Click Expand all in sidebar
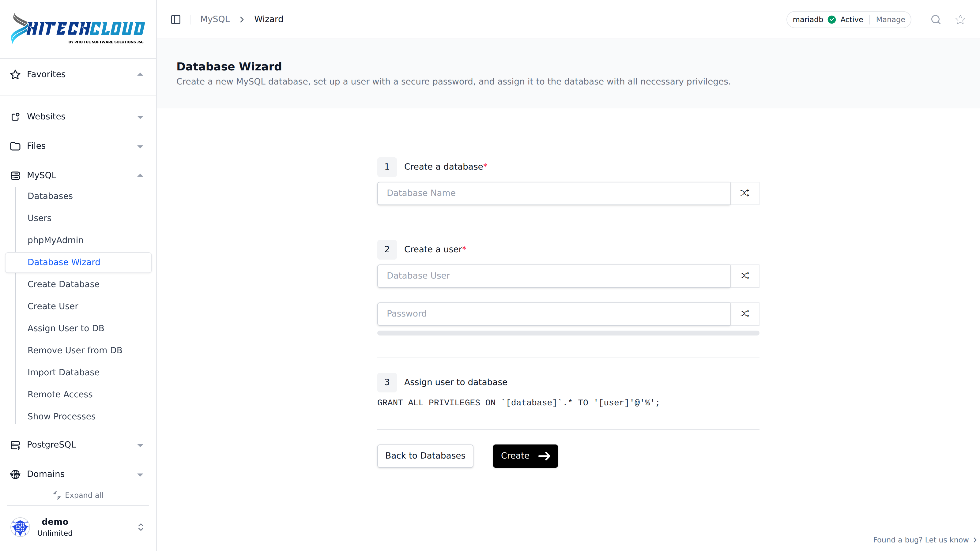Screen dimensions: 980x551 (78, 495)
